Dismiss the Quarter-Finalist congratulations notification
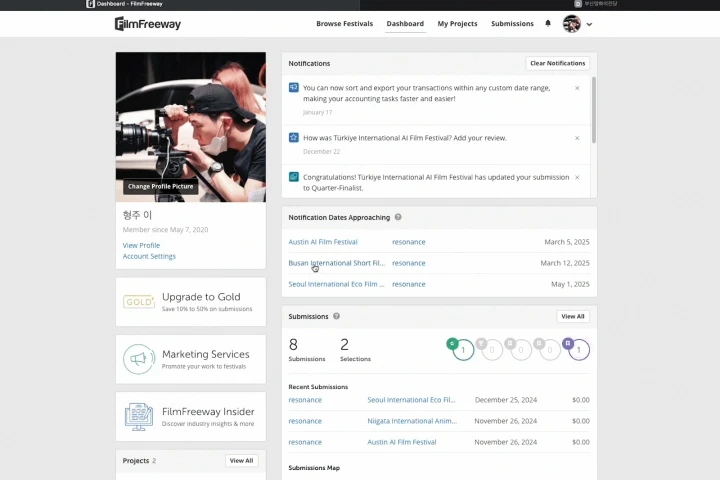The height and width of the screenshot is (480, 720). click(577, 177)
